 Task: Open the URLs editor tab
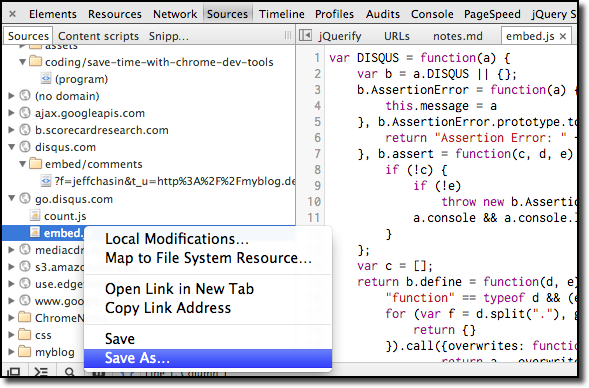(397, 36)
